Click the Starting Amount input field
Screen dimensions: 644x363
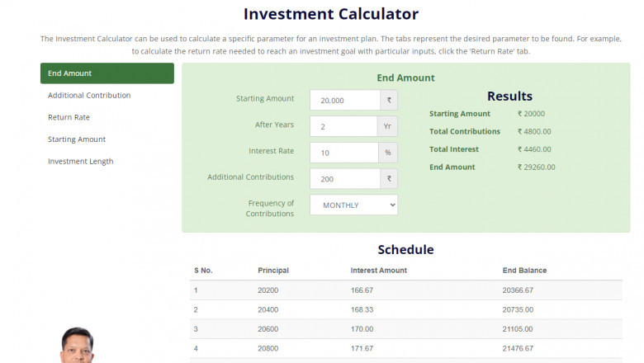point(344,100)
